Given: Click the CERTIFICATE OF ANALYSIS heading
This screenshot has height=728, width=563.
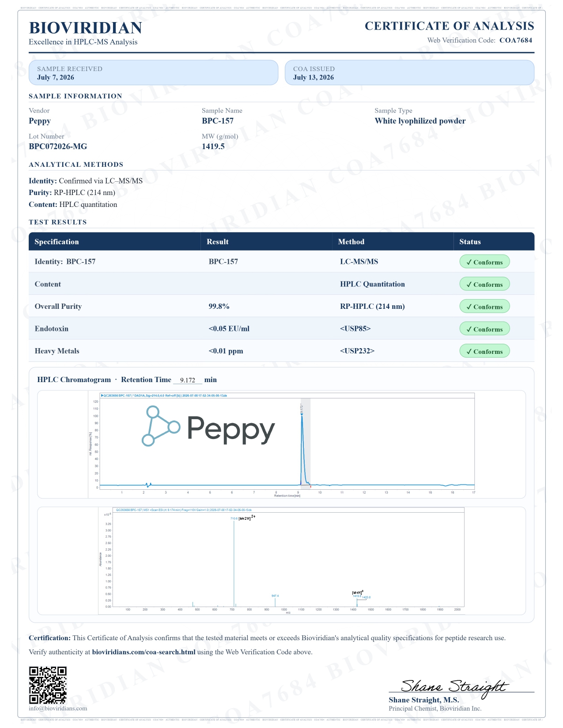Looking at the screenshot, I should (449, 26).
